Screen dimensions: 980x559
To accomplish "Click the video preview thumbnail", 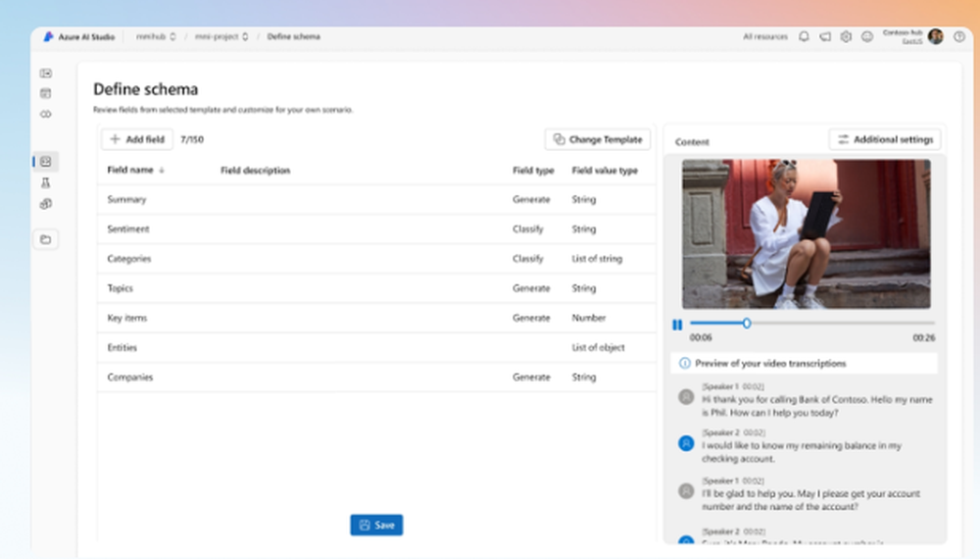I will 807,233.
